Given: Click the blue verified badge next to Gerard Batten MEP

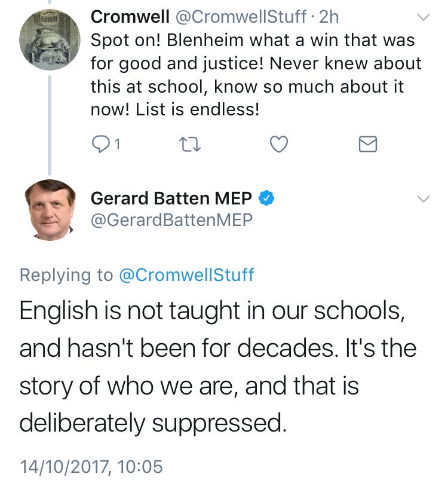Looking at the screenshot, I should pos(266,198).
